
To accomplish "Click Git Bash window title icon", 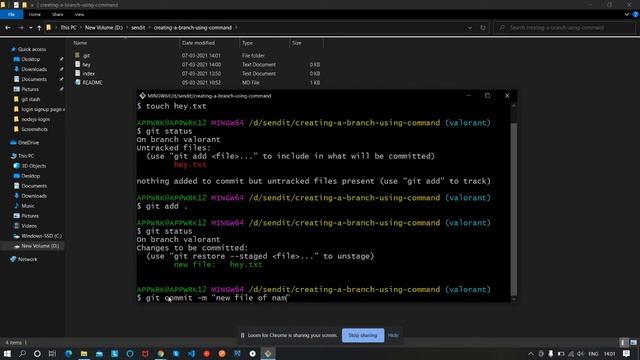I will pos(142,96).
